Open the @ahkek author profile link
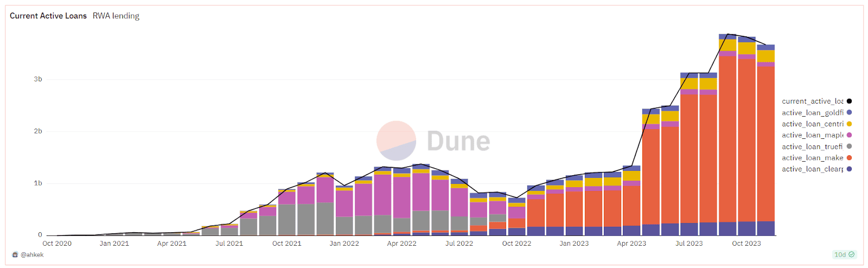The width and height of the screenshot is (868, 268). (x=32, y=254)
